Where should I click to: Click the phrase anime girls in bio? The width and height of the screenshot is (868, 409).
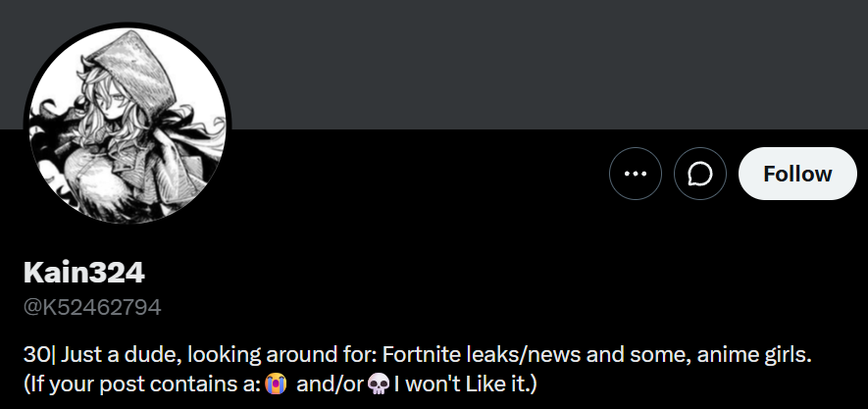754,355
